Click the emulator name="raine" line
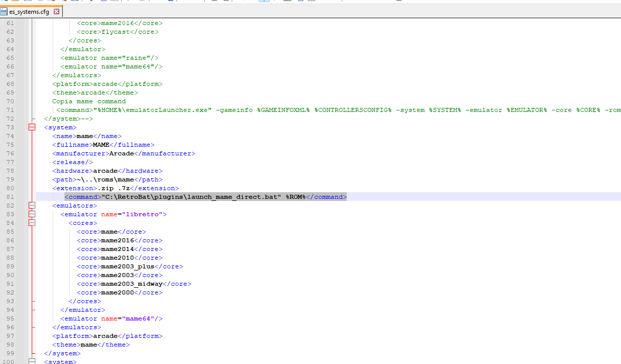This screenshot has width=621, height=364. point(109,58)
